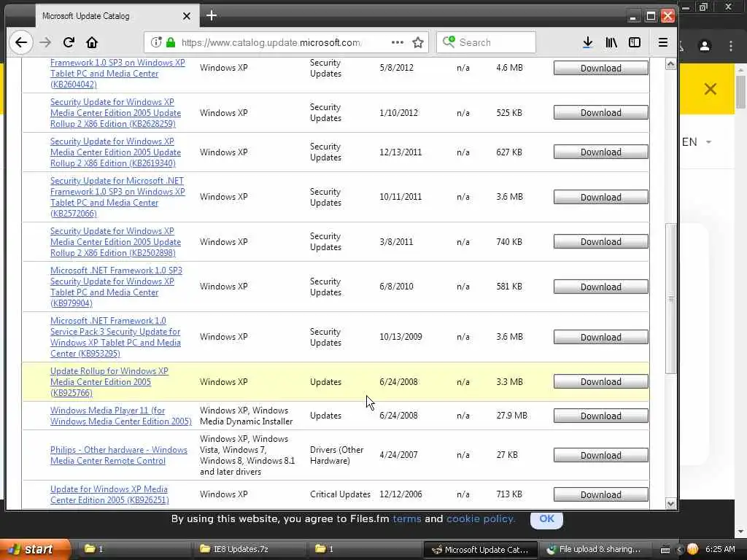The image size is (747, 560).
Task: Open Windows Media Player 11 link
Action: 121,416
